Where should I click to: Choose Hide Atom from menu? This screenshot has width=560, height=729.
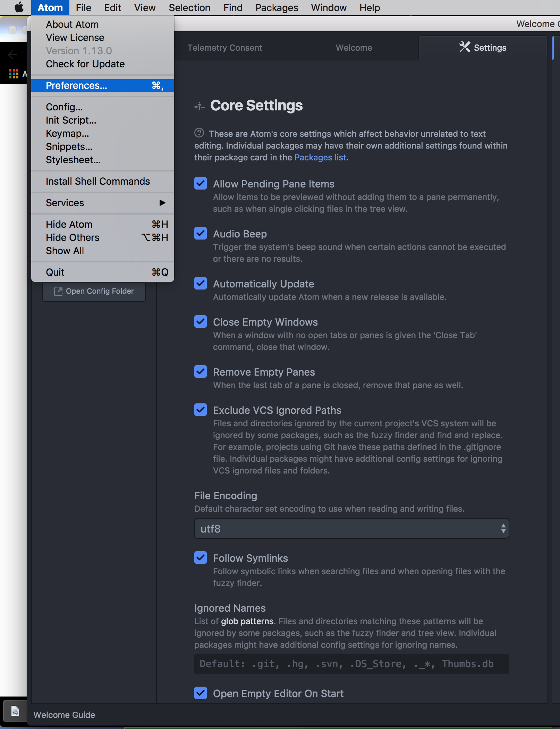tap(103, 224)
